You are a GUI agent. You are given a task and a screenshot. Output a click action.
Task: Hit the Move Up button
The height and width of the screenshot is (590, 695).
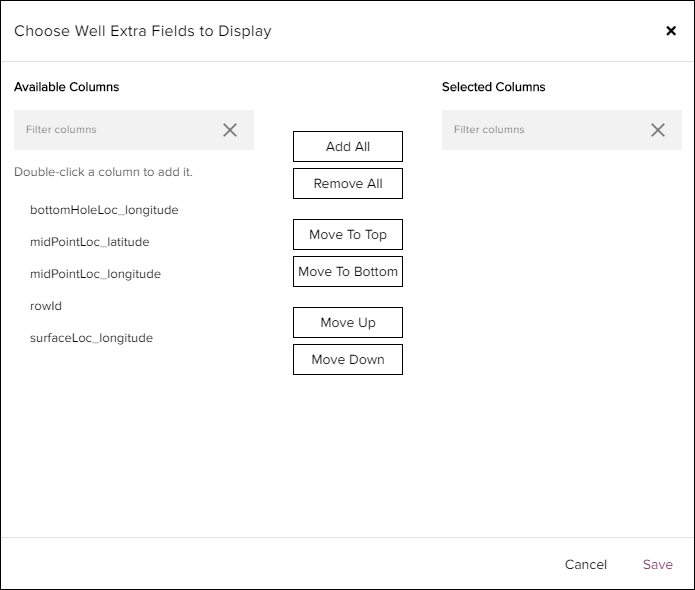[348, 323]
